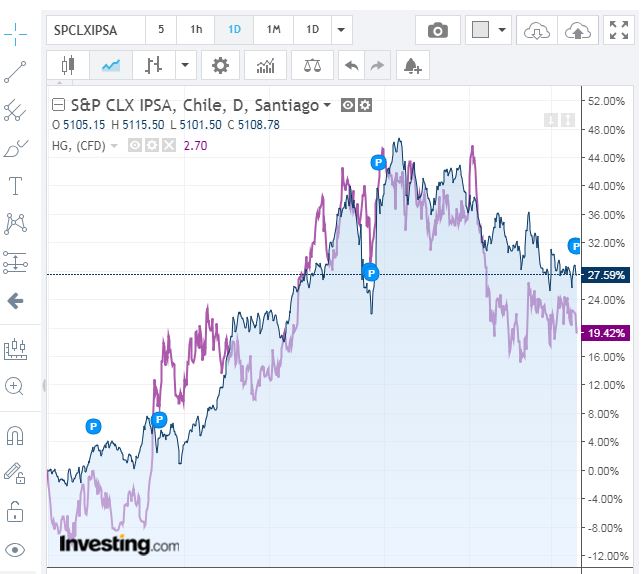642x574 pixels.
Task: Select the crosshair cursor tool
Action: pos(15,34)
